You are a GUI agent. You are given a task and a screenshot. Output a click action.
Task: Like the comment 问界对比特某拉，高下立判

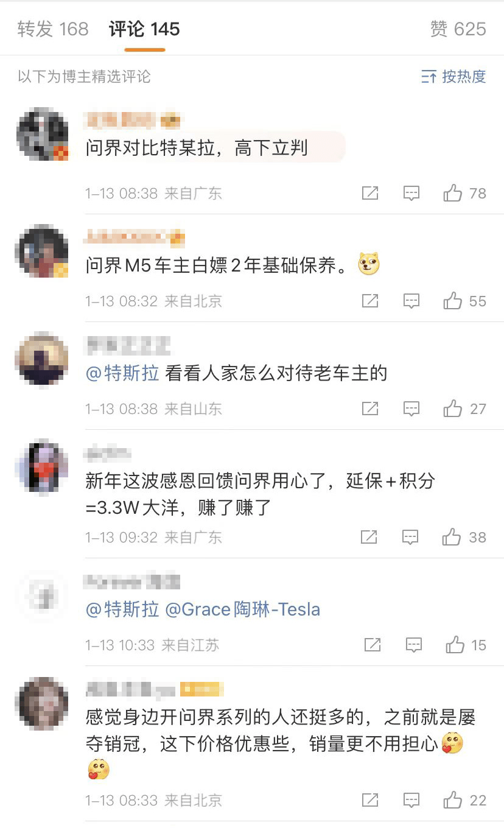pos(453,192)
